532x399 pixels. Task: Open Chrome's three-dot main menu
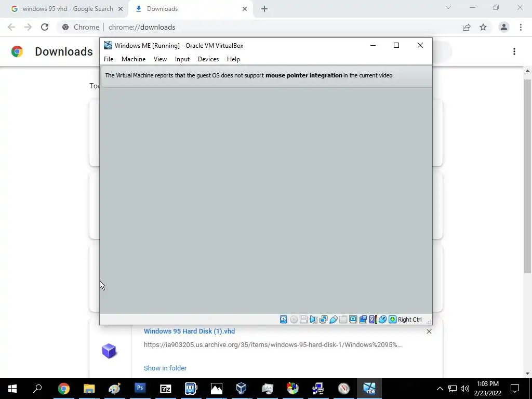pyautogui.click(x=521, y=27)
